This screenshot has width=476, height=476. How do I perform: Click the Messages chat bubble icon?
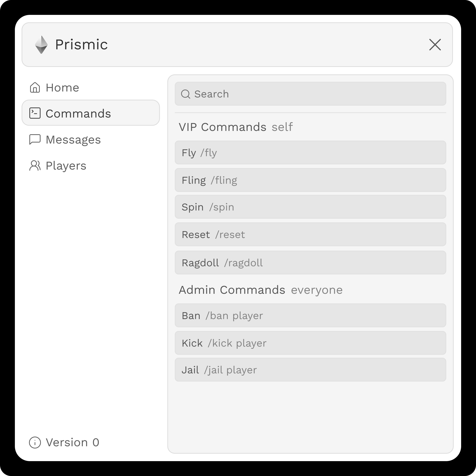[35, 139]
